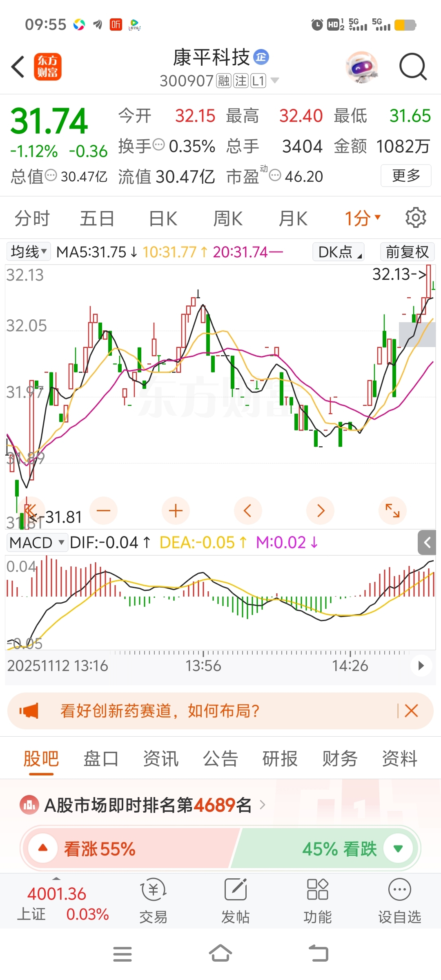Advance timeline with play arrow
Image resolution: width=441 pixels, height=980 pixels.
(x=421, y=666)
